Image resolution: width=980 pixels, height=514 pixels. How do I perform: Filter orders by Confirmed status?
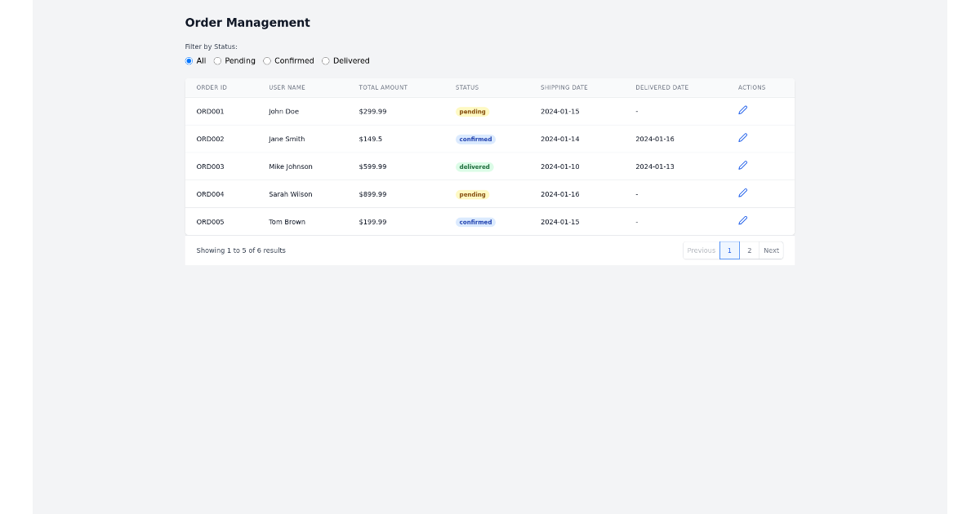(x=266, y=60)
